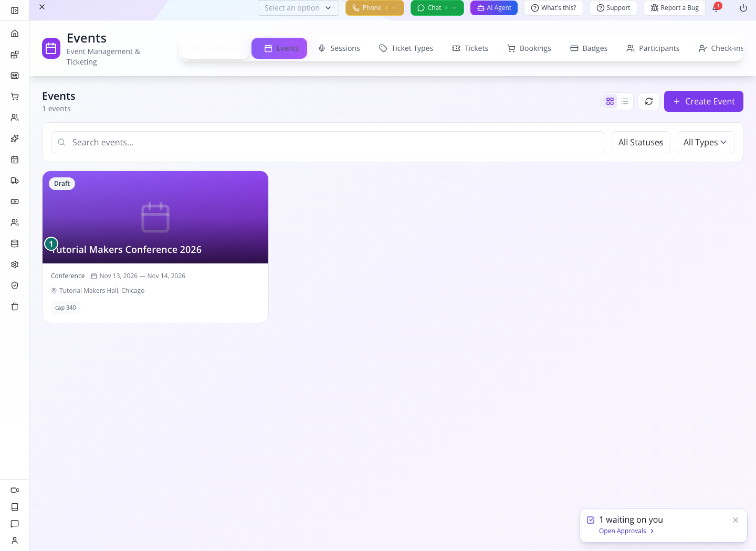This screenshot has width=756, height=551.
Task: Click the Create Event button
Action: tap(703, 101)
